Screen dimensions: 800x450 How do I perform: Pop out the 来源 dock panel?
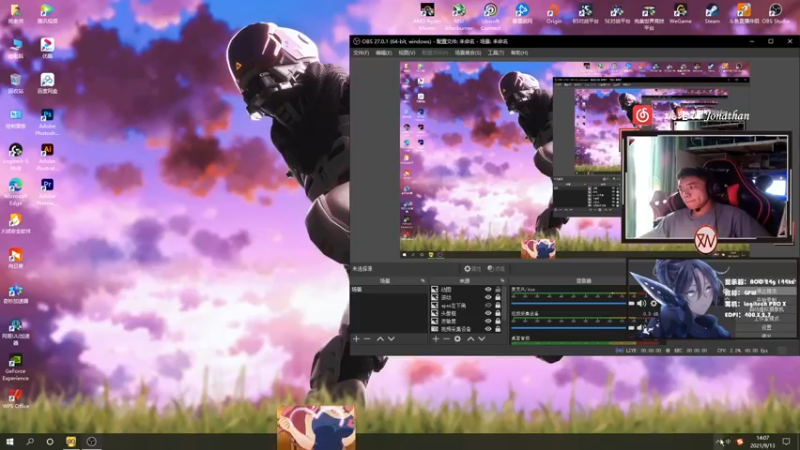pos(503,281)
